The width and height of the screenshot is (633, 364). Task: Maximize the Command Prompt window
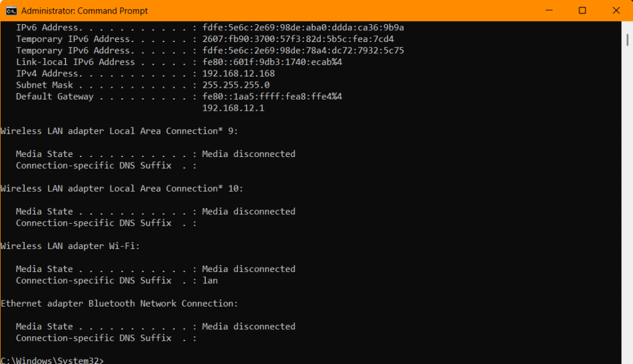click(x=582, y=11)
